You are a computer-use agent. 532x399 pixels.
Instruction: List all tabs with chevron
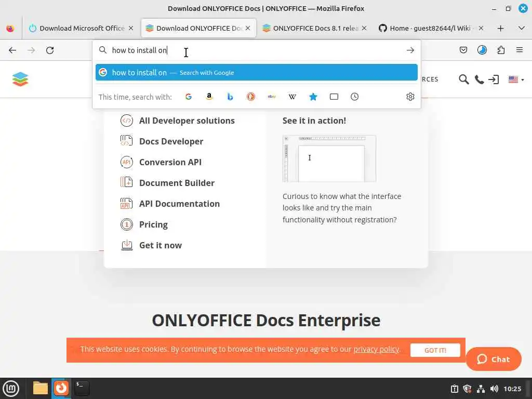tap(522, 28)
